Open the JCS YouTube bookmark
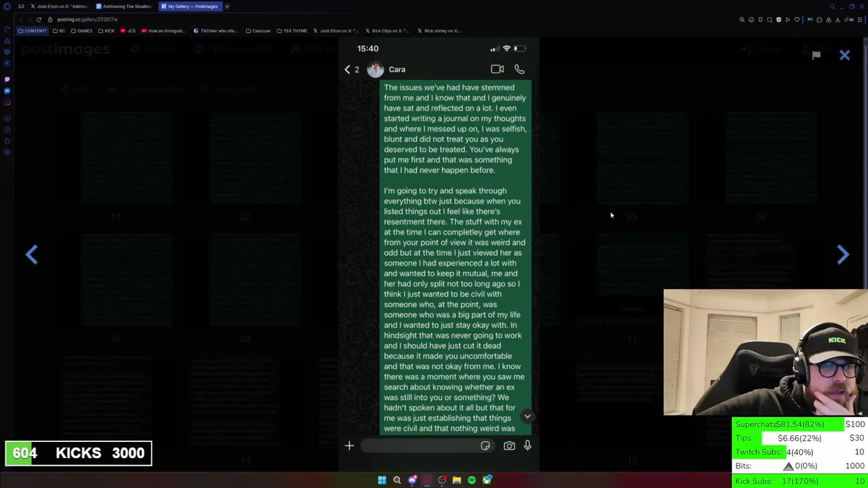The height and width of the screenshot is (488, 868). point(128,30)
